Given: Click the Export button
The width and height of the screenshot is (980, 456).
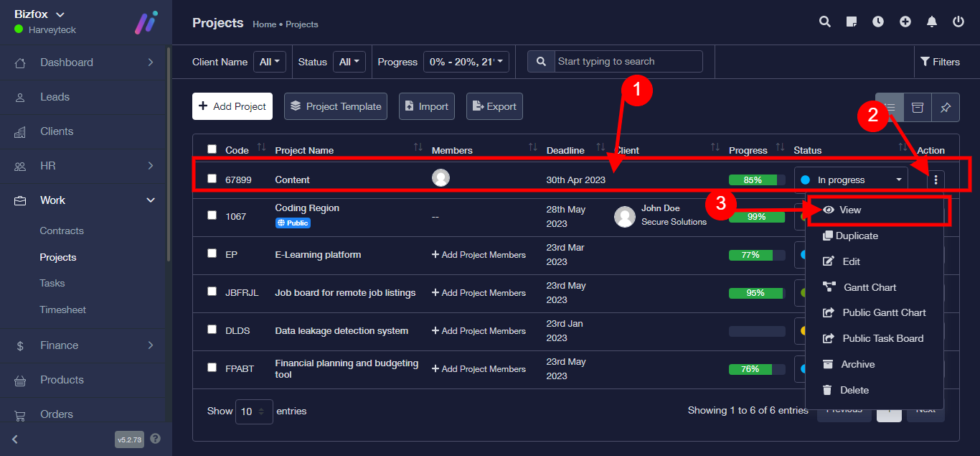Looking at the screenshot, I should 494,106.
